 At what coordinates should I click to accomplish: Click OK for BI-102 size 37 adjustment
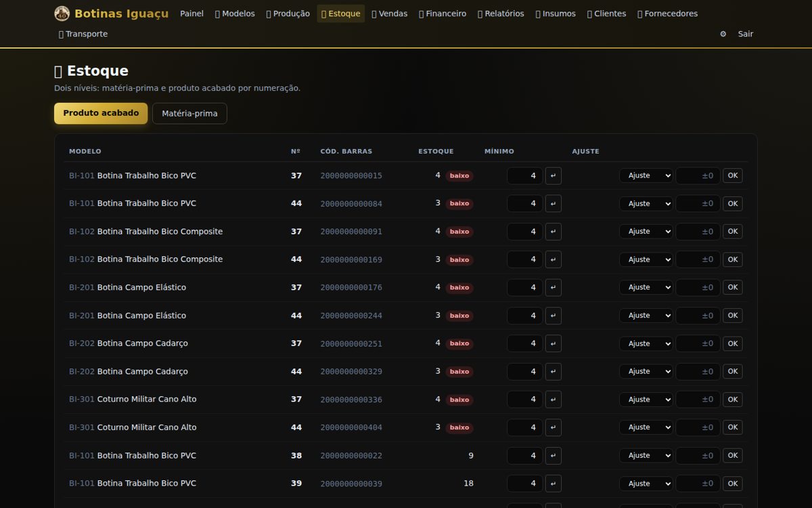[x=733, y=232]
